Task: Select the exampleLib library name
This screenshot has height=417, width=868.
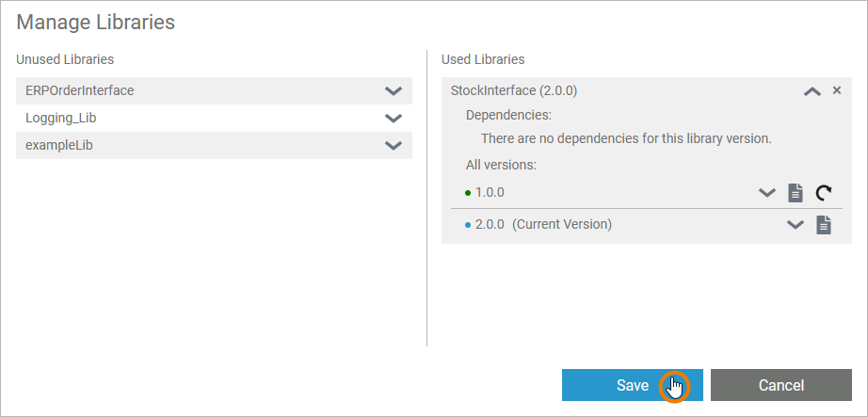Action: pos(59,146)
